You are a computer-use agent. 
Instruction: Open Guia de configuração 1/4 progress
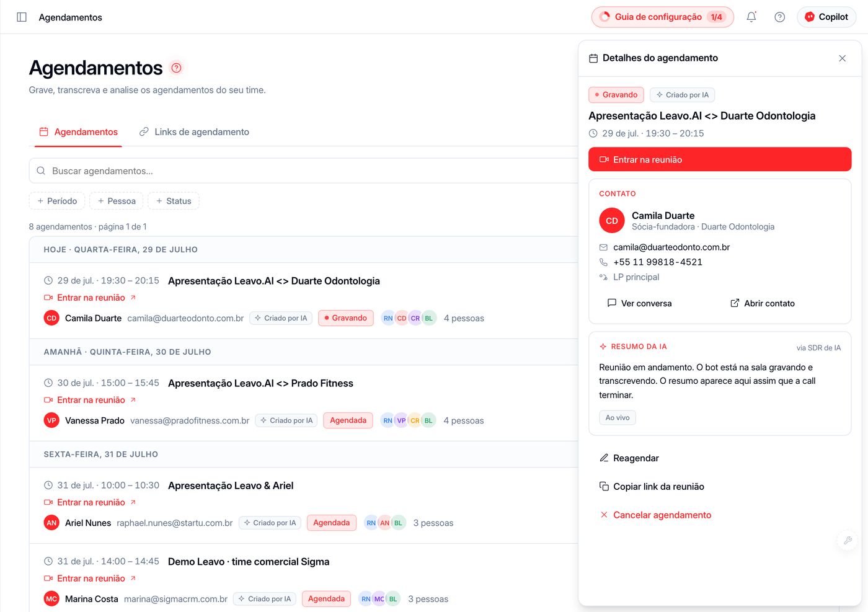(662, 17)
